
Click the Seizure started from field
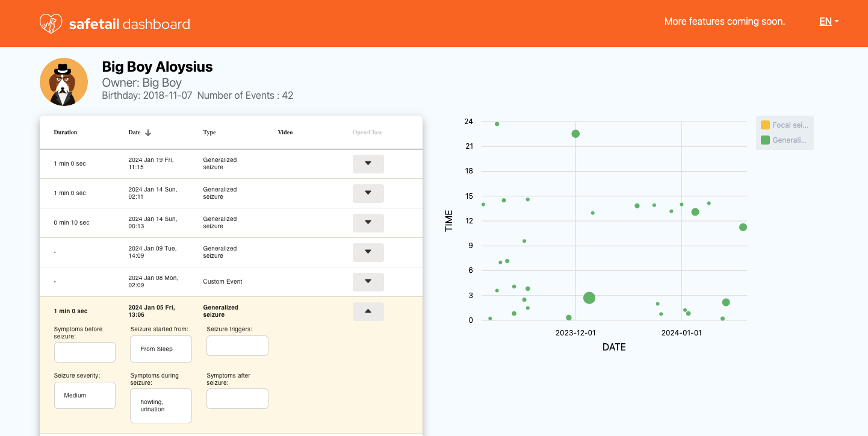(x=161, y=349)
